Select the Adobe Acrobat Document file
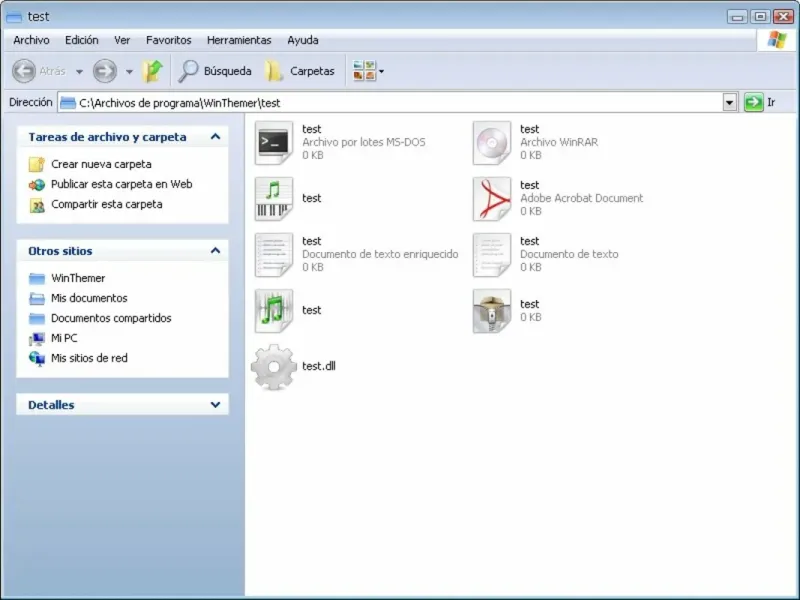This screenshot has height=600, width=800. click(492, 198)
